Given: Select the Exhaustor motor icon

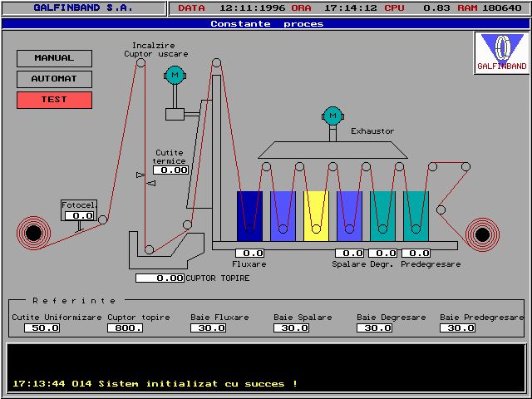Looking at the screenshot, I should 332,116.
